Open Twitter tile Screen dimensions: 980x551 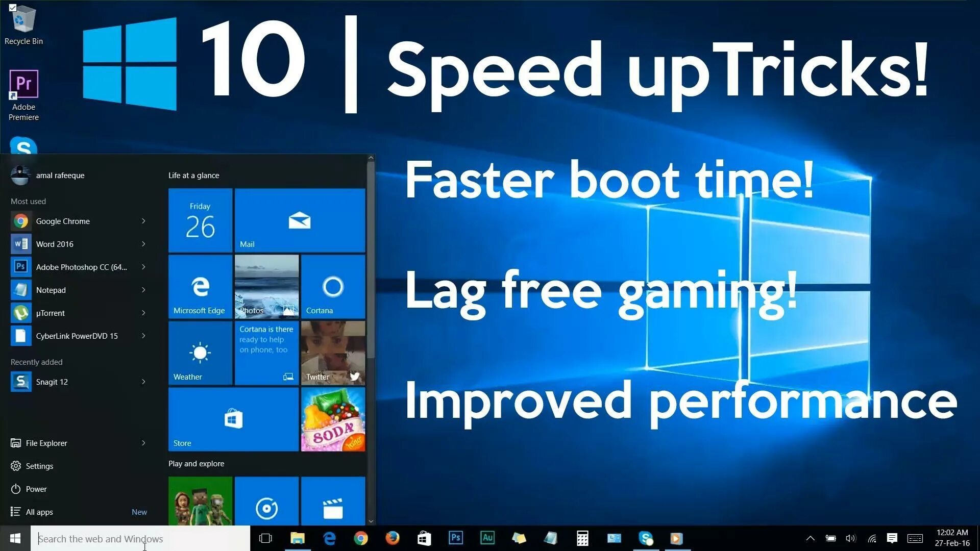332,352
